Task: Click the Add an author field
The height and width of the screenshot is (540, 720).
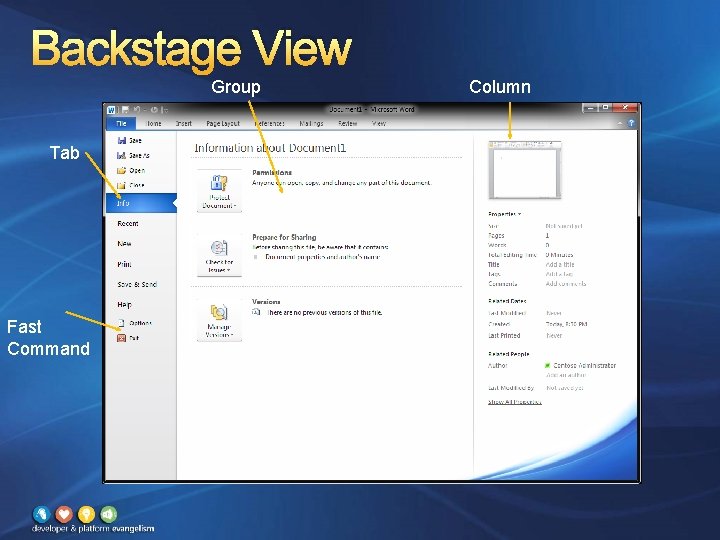Action: click(x=566, y=375)
